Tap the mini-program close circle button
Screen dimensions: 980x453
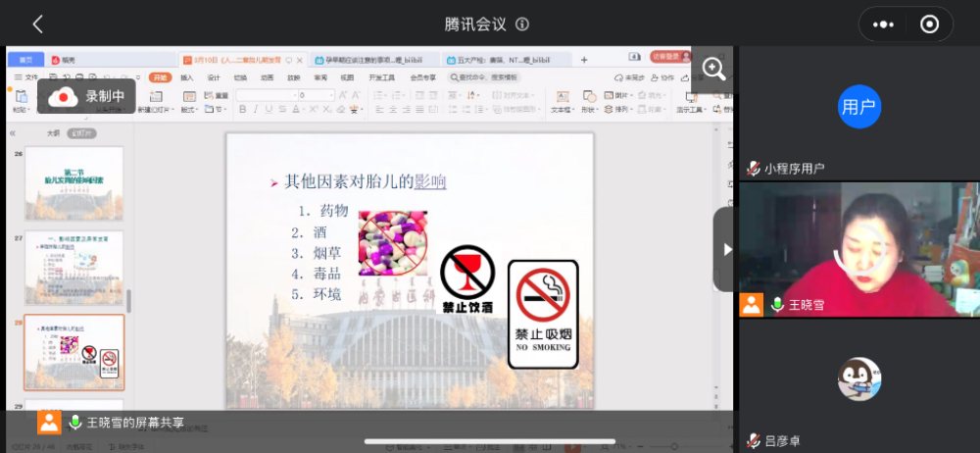(930, 25)
